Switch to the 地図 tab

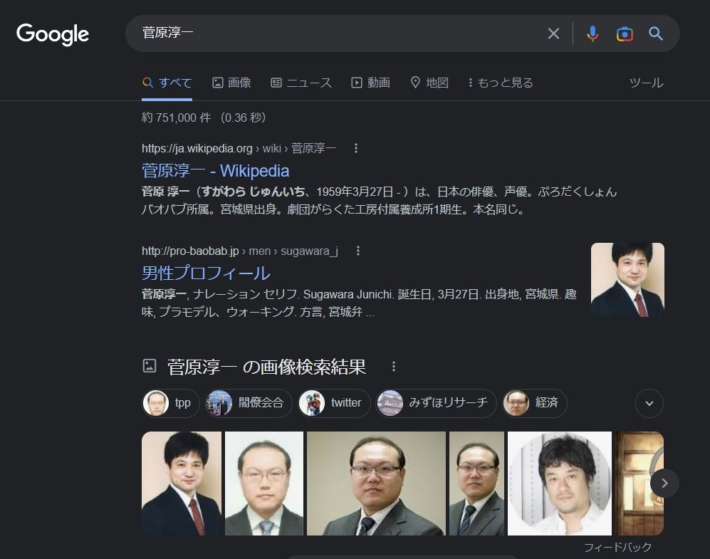pos(429,83)
